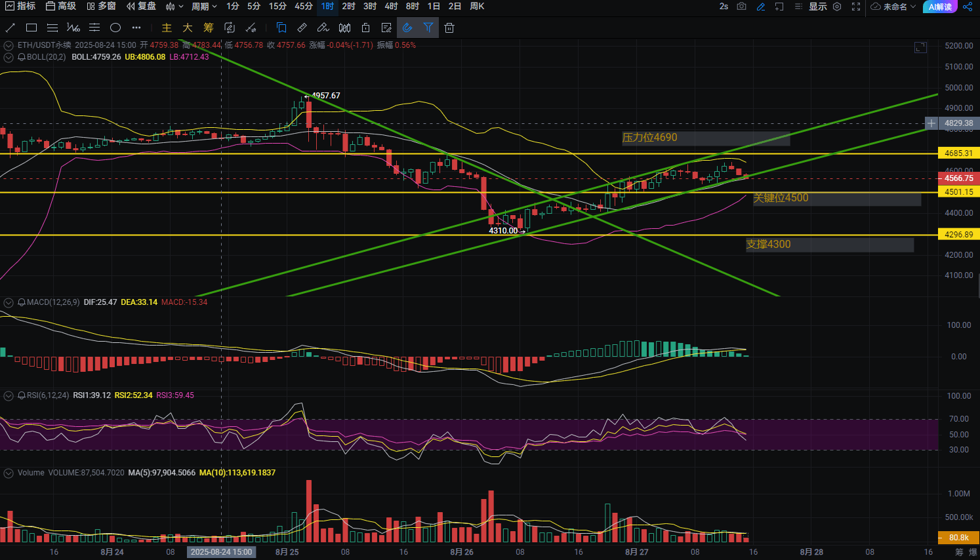Toggle the blue filter funnel tool
The width and height of the screenshot is (980, 560).
(428, 28)
